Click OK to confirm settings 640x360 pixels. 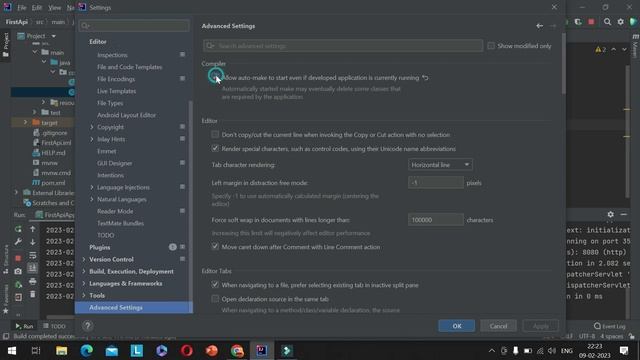456,326
